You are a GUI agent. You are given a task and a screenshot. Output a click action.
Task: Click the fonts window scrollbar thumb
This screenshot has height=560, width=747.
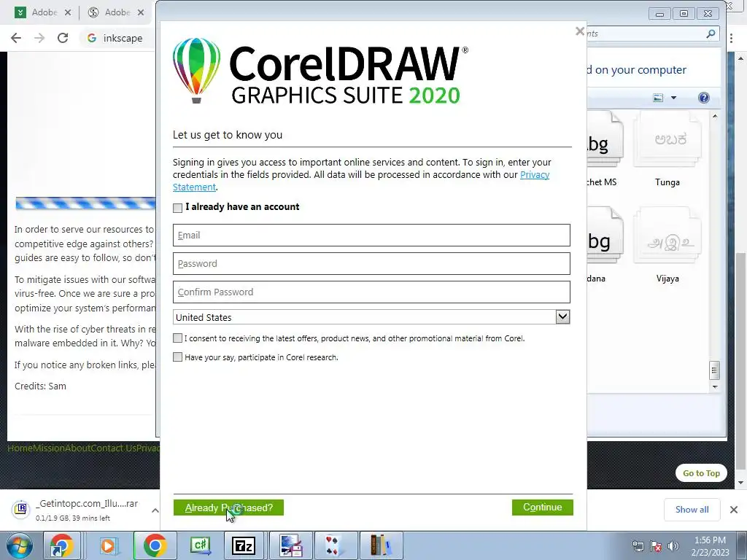tap(715, 370)
